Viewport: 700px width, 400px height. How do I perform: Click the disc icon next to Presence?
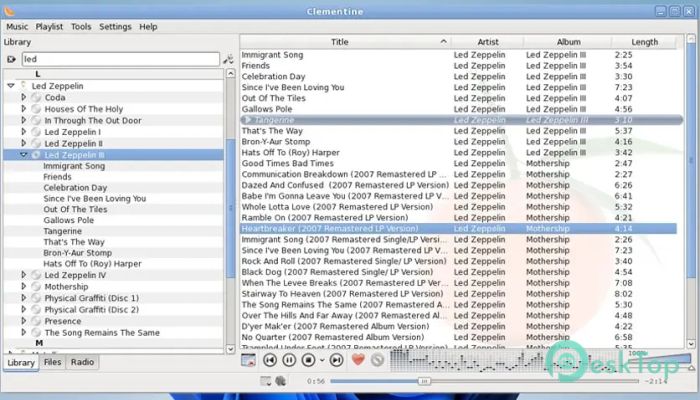coord(36,321)
